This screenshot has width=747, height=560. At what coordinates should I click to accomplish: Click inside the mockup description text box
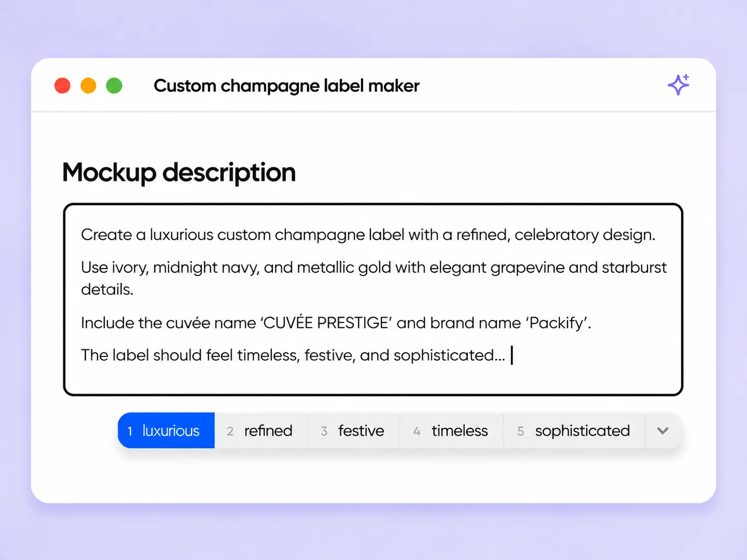tap(373, 300)
